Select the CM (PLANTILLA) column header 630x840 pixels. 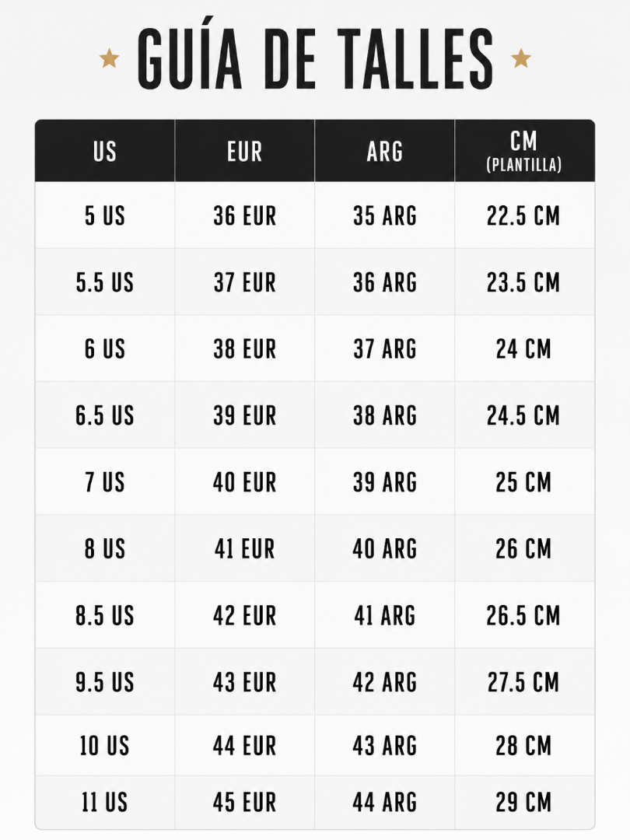pos(524,151)
